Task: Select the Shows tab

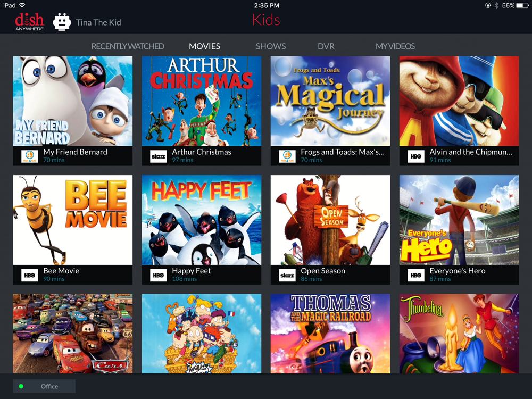Action: [x=271, y=46]
